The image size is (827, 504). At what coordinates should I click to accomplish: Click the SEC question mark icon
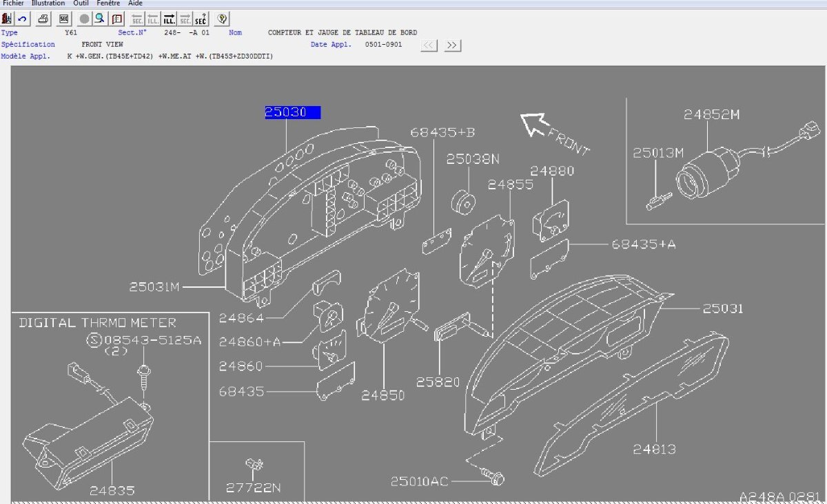coord(201,19)
